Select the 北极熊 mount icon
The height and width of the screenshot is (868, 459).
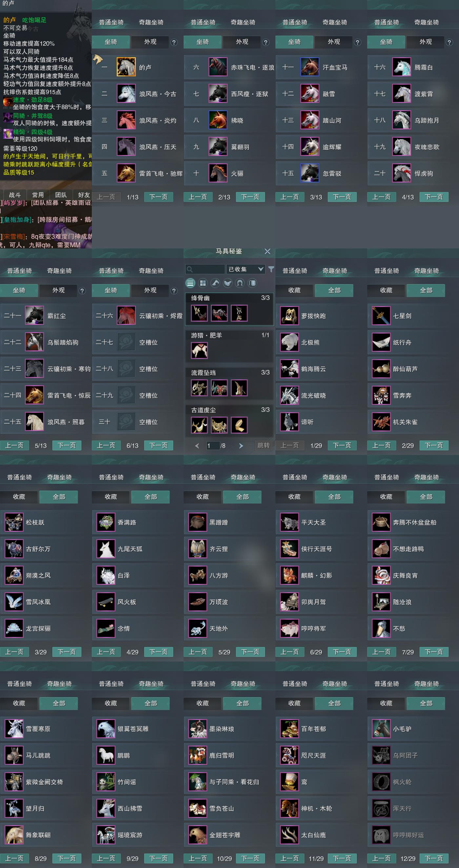(x=289, y=342)
